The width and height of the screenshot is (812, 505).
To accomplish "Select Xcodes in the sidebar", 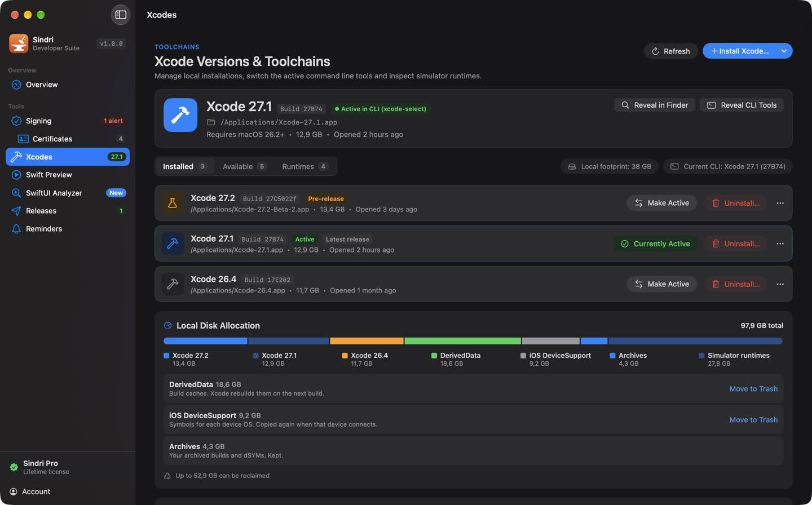I will (68, 157).
